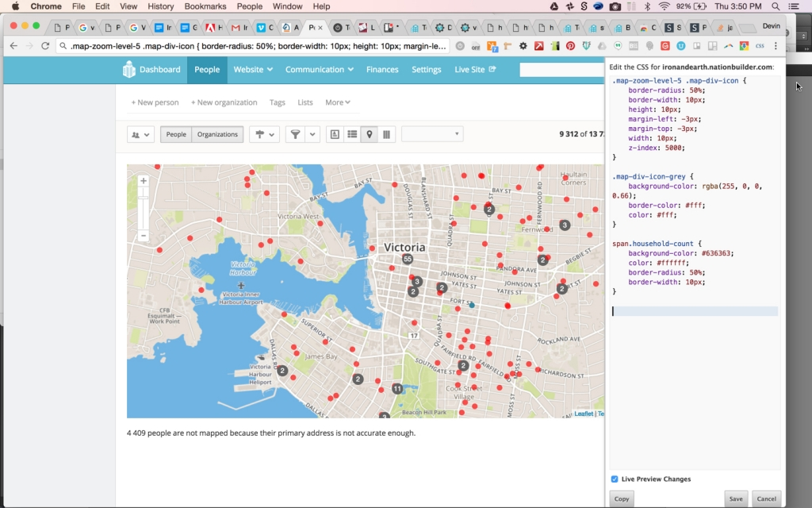The image size is (812, 508).
Task: Click the Apple menu icon
Action: tap(16, 6)
